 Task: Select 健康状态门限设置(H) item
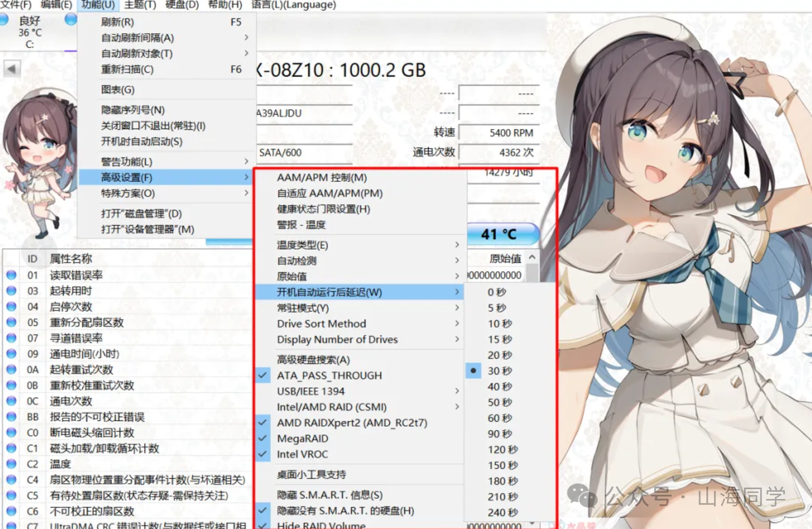[x=359, y=209]
